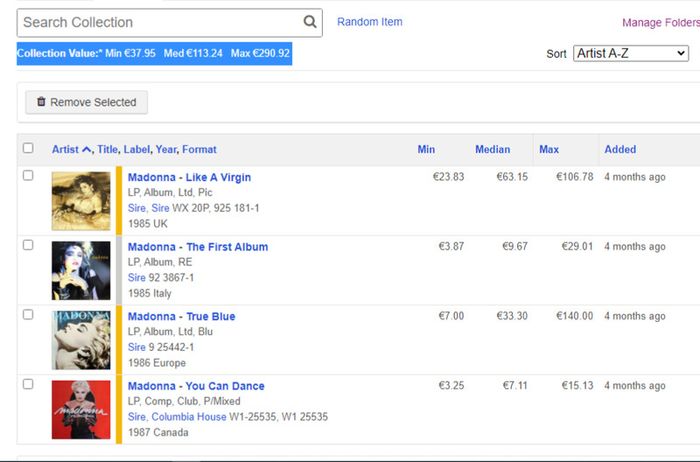
Task: Sort by the Artist column header
Action: tap(65, 150)
